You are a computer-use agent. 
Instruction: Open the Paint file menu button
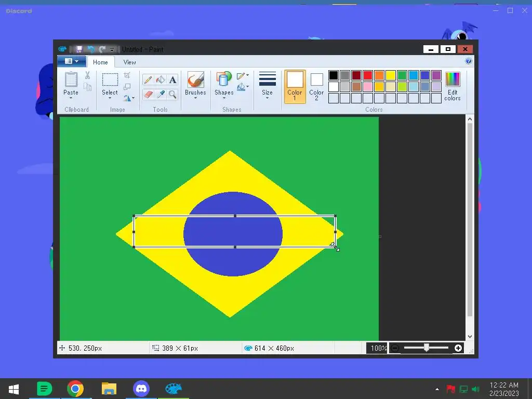pos(71,61)
